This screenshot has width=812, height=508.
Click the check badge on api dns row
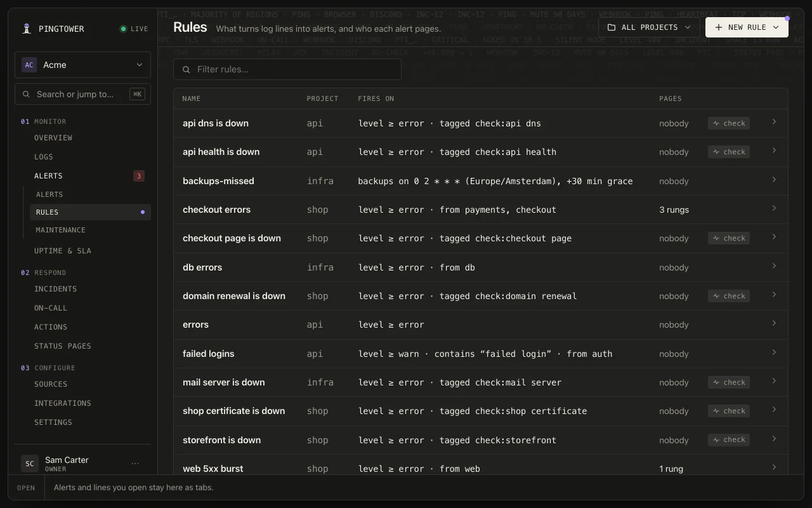pos(729,123)
